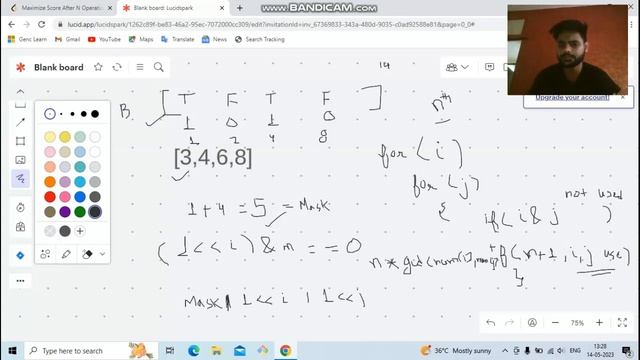Open the Gmail bookmark

pos(67,39)
